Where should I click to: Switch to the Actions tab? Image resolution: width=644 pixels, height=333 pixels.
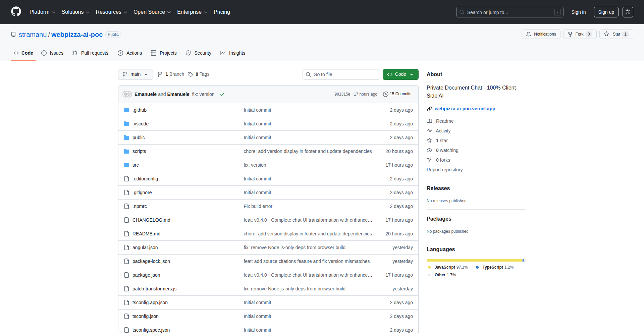coord(130,53)
